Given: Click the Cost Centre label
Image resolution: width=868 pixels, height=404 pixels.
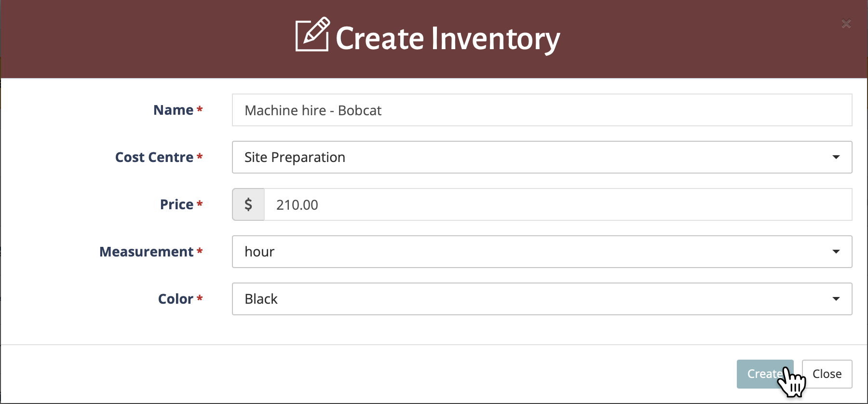Looking at the screenshot, I should click(x=154, y=157).
